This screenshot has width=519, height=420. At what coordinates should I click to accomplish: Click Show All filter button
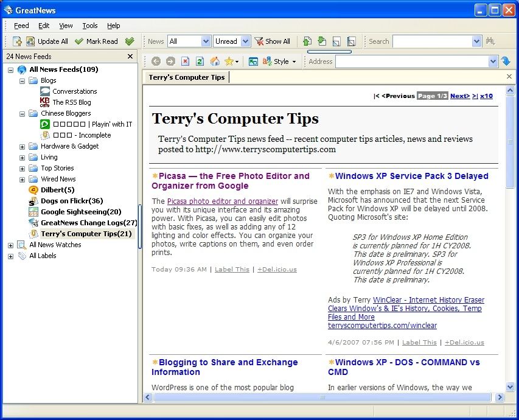tap(273, 41)
